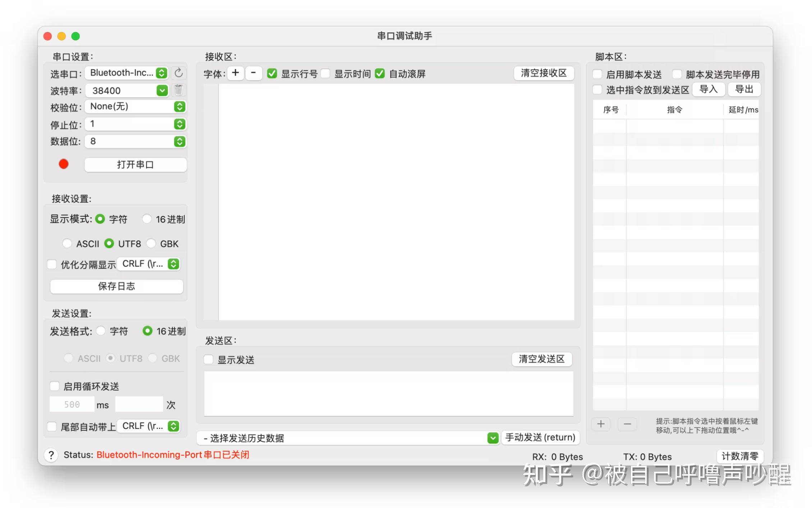
Task: Enable the 脚本发送完毕停用 checkbox
Action: [677, 74]
